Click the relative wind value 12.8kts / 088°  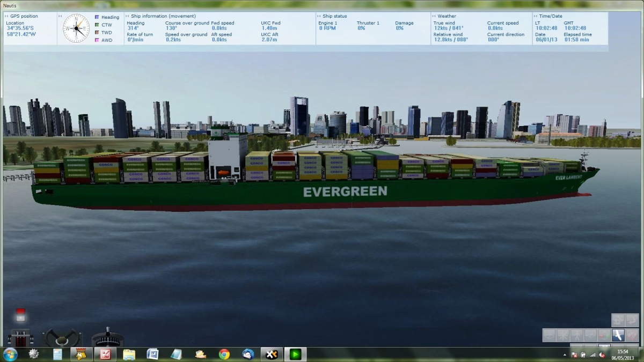click(x=451, y=40)
